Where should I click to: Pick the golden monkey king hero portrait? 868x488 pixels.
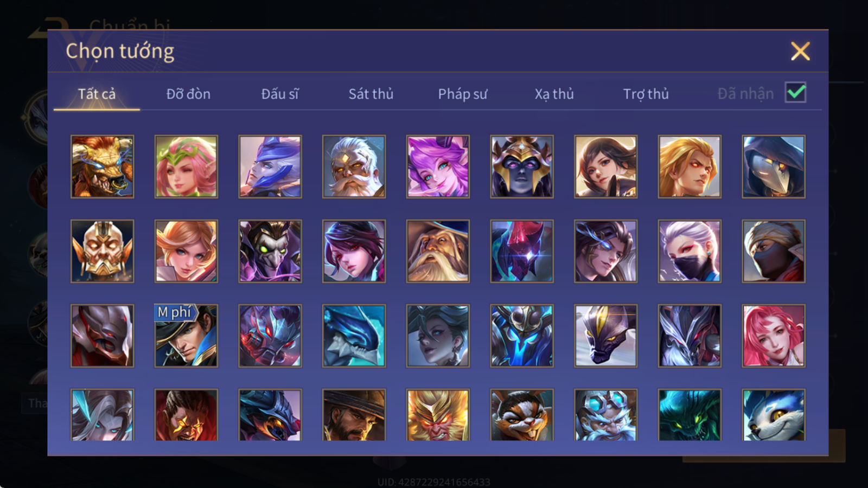click(438, 415)
